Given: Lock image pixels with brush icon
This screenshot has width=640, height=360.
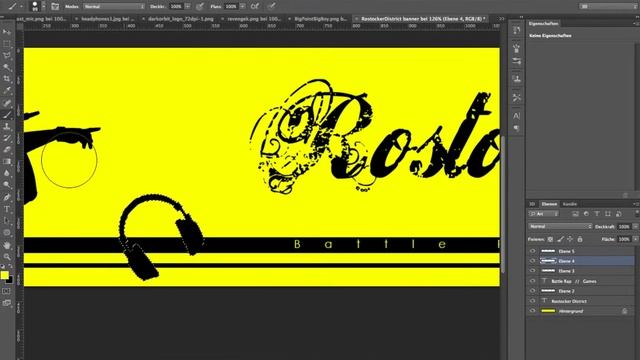Looking at the screenshot, I should pos(560,239).
